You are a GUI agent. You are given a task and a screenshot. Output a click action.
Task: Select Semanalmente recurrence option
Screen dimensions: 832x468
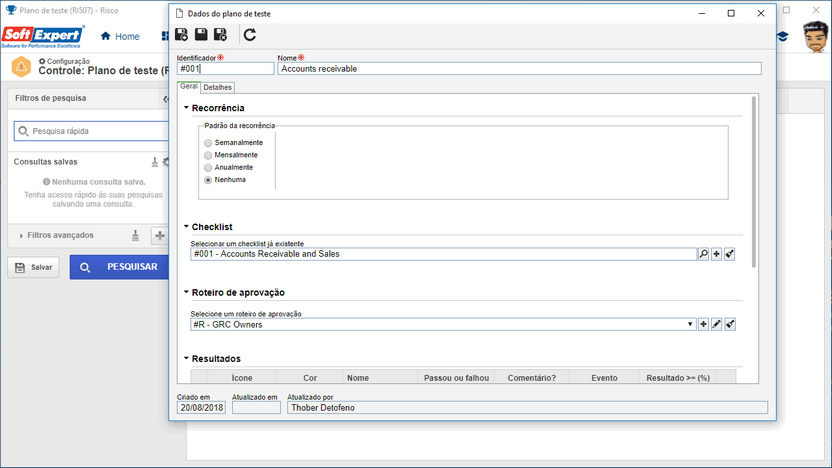pos(208,143)
